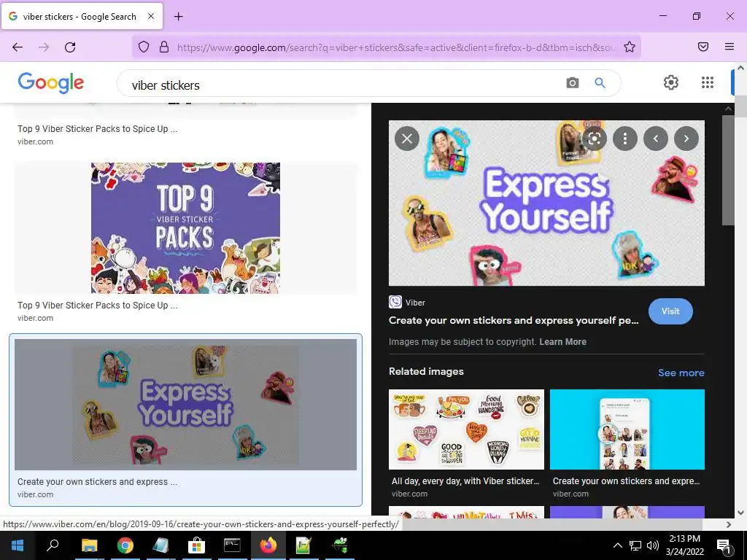The height and width of the screenshot is (560, 747).
Task: Bookmark this page with the star
Action: [x=630, y=47]
